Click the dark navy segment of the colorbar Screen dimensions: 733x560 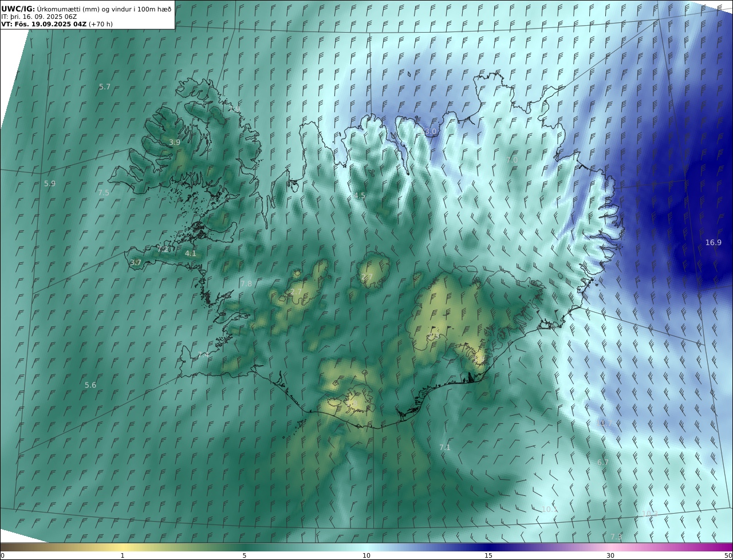(488, 547)
